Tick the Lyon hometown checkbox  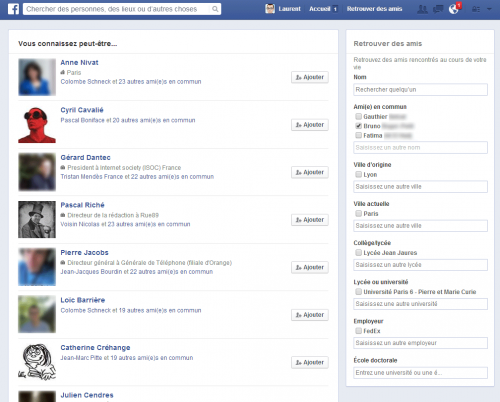(358, 174)
